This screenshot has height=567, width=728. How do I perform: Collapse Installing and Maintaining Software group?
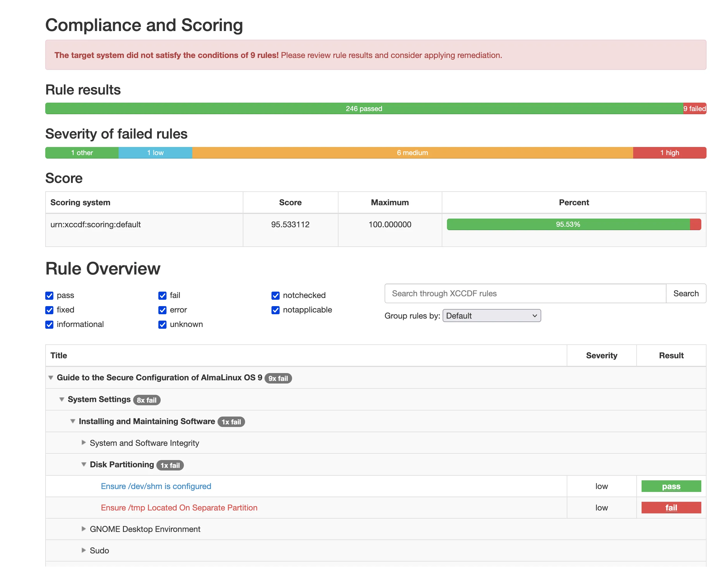click(x=73, y=421)
